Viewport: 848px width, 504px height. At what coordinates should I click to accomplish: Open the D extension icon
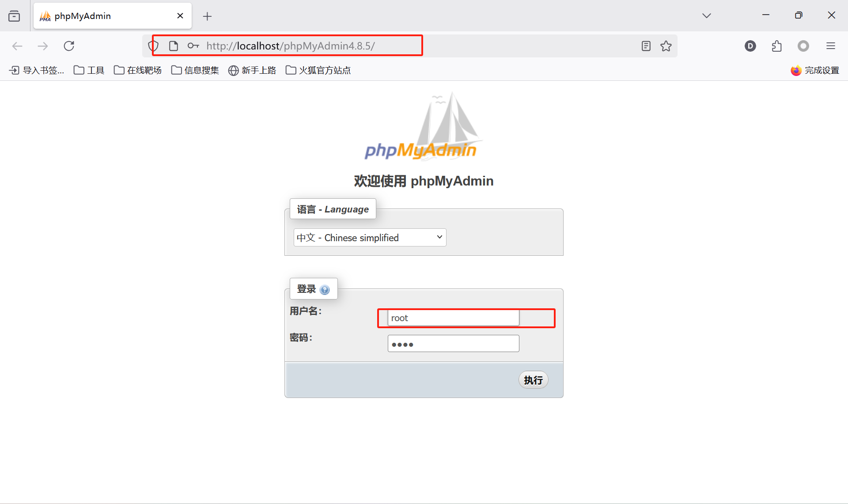pyautogui.click(x=750, y=46)
